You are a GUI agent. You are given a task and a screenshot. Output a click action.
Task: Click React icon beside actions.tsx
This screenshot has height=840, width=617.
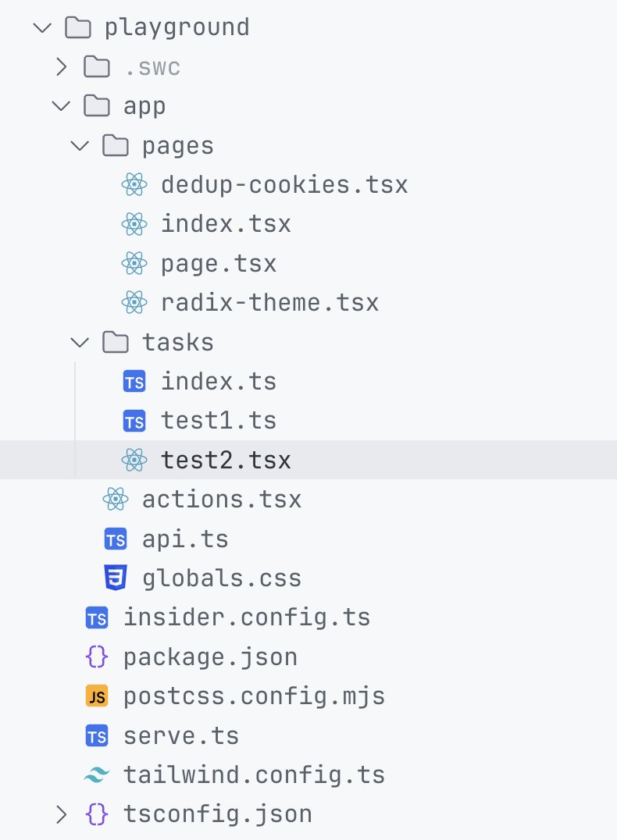click(x=116, y=500)
